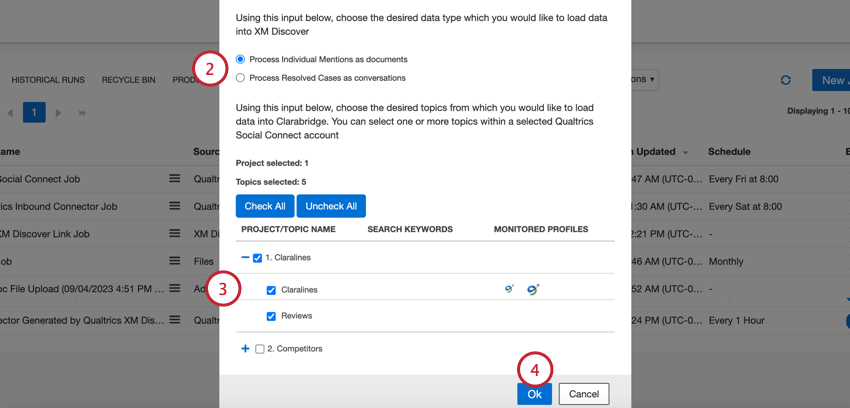
Task: Click the 2. Competitors label
Action: 295,349
